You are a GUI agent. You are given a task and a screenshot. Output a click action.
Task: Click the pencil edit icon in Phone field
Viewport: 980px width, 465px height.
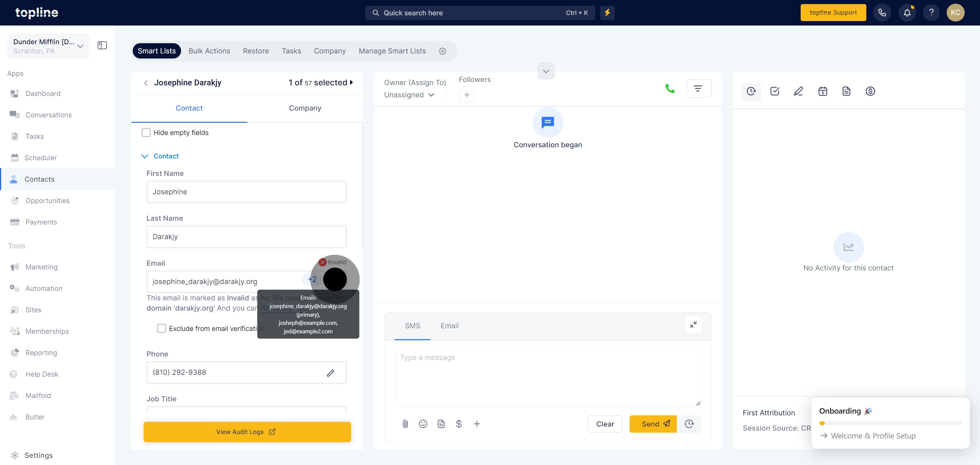[x=330, y=372]
